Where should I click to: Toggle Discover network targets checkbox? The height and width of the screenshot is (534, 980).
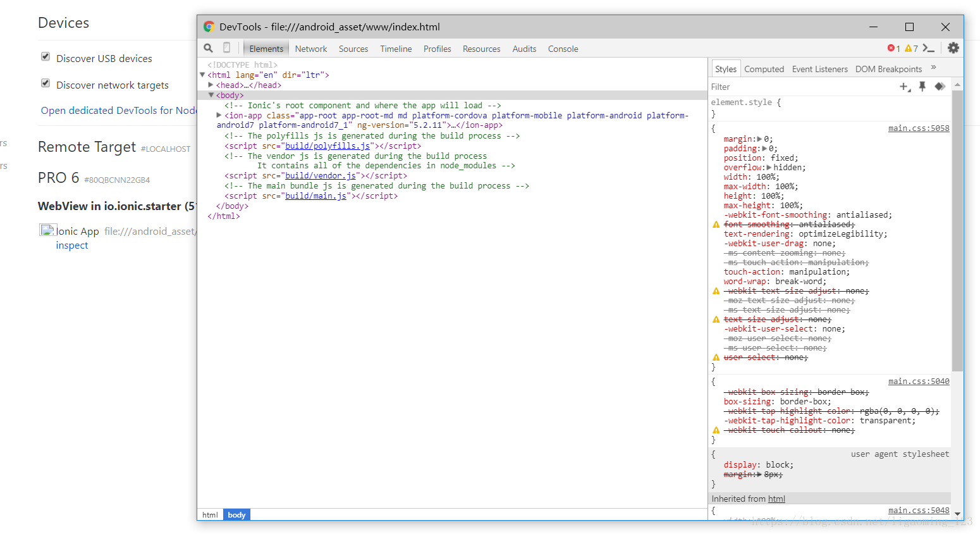point(46,83)
